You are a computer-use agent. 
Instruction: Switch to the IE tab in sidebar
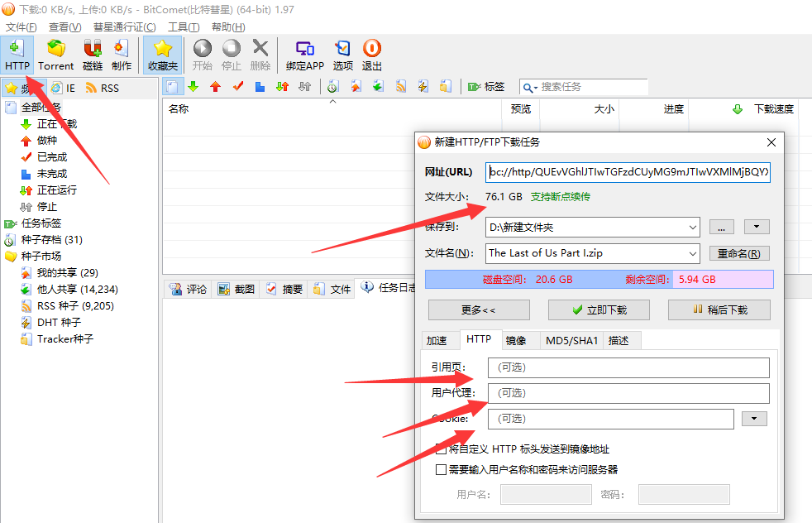63,88
